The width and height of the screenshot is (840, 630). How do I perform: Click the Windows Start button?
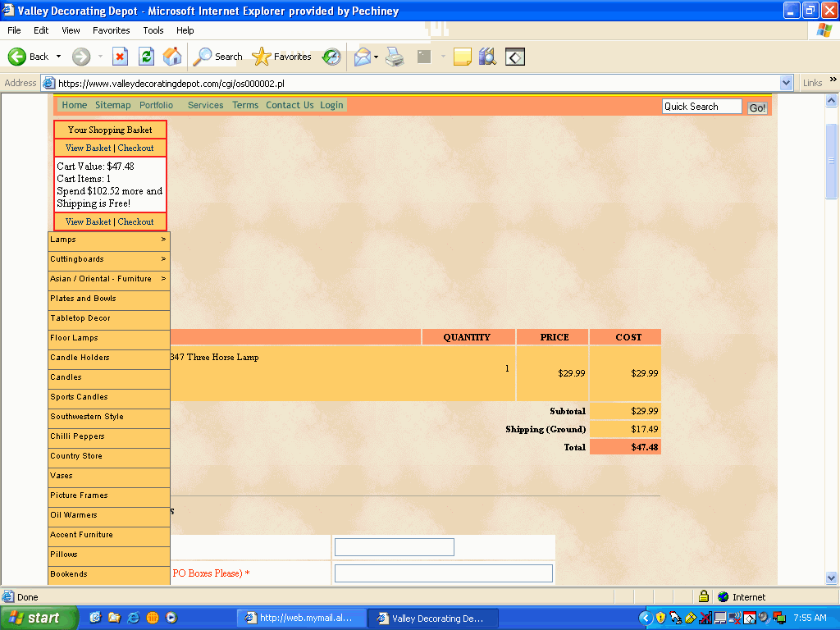pyautogui.click(x=39, y=618)
